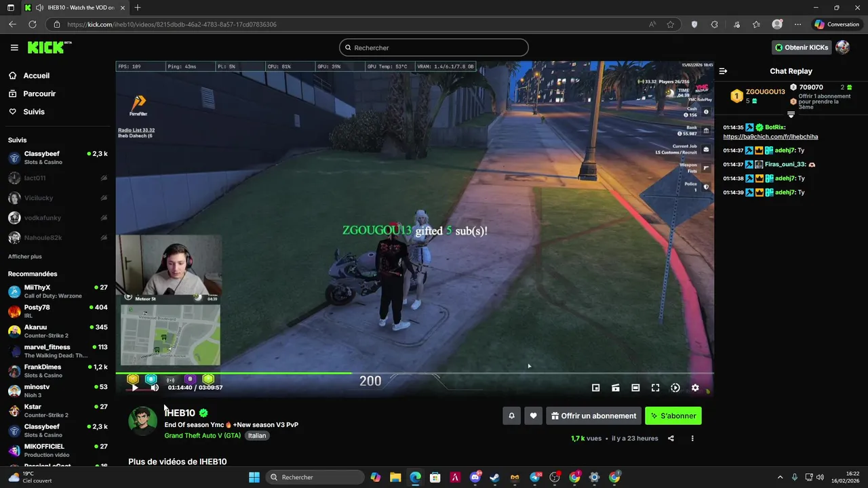Open followed channel Nahoule82k

[58, 238]
